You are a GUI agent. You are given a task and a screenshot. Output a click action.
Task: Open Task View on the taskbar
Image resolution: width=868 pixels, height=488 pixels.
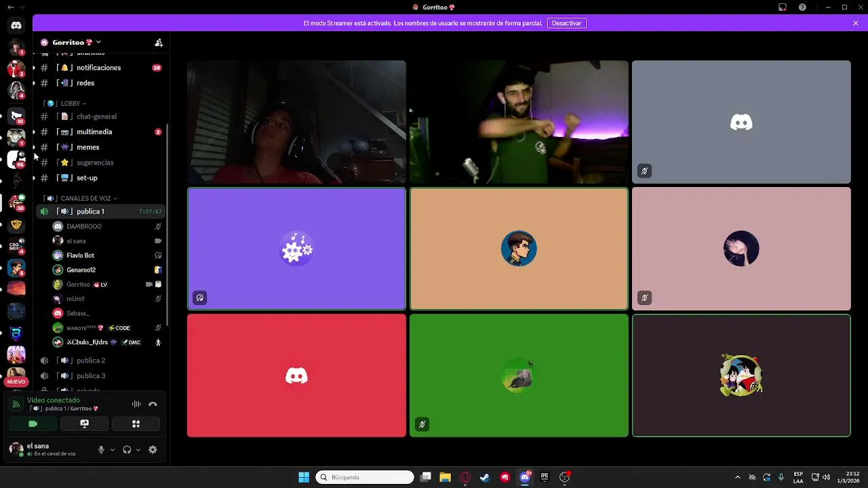tap(425, 477)
